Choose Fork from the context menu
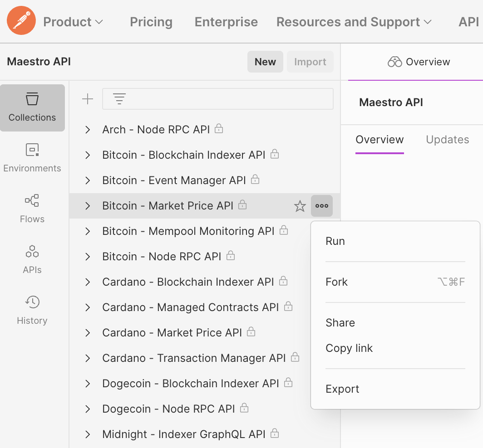The width and height of the screenshot is (483, 448). click(336, 282)
